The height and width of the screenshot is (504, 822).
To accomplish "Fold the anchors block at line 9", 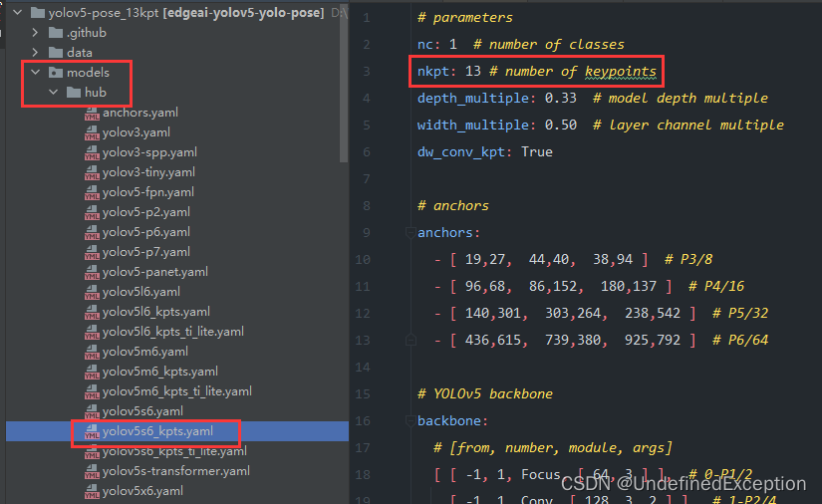I will click(x=411, y=232).
